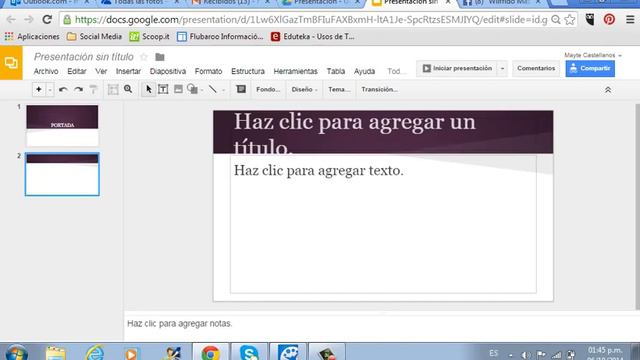Viewport: 640px width, 360px height.
Task: Select the arrow cursor tool
Action: point(149,89)
